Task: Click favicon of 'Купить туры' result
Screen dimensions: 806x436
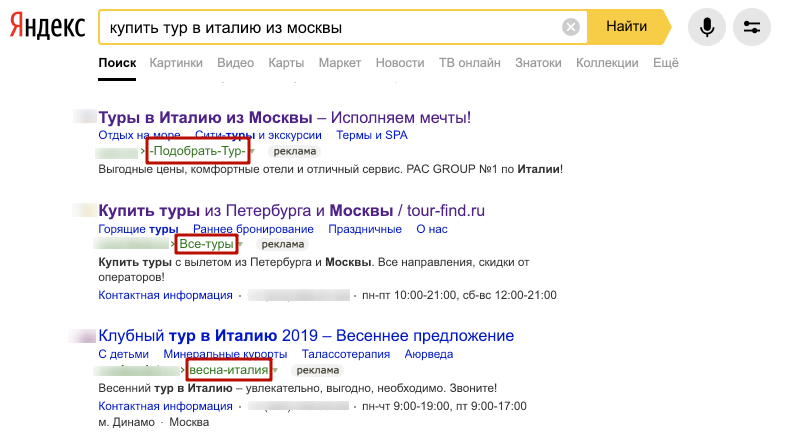Action: pos(84,210)
